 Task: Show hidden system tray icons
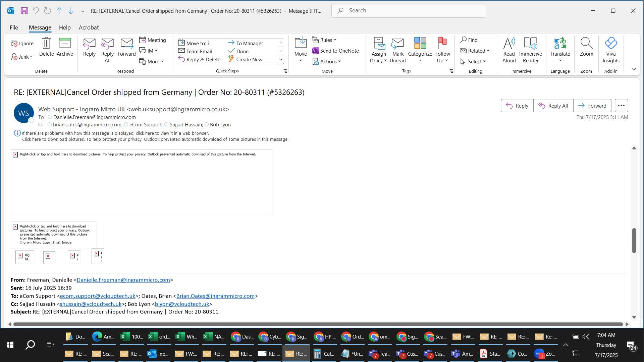(x=566, y=345)
